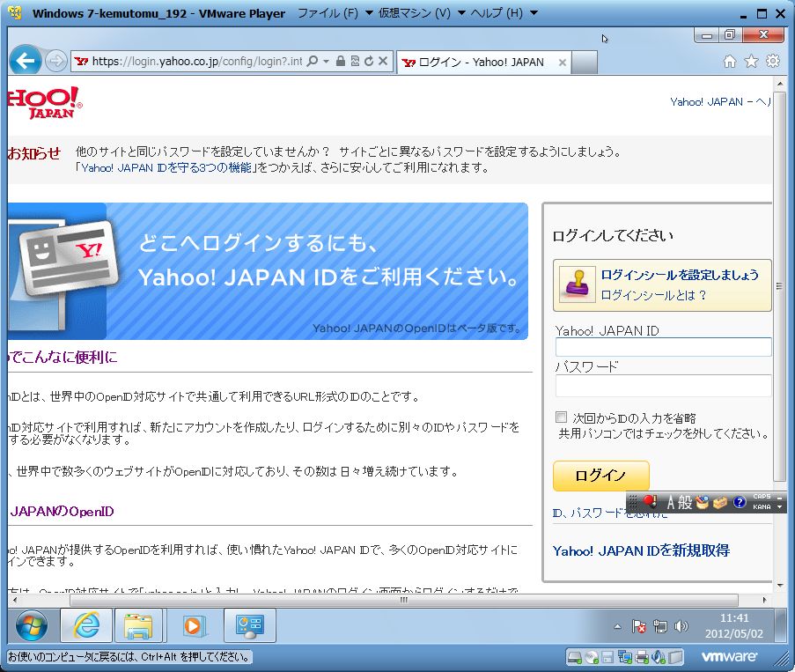Click the IE forward arrow button

[x=55, y=62]
